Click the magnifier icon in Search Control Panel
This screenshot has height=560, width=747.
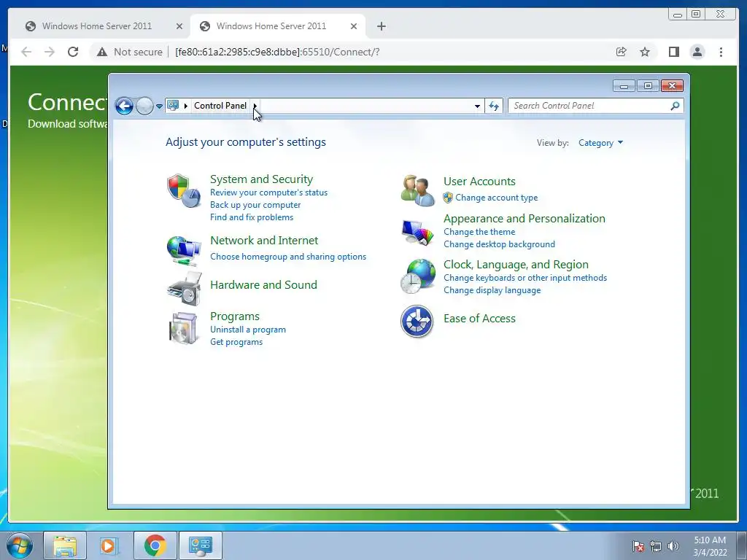tap(675, 106)
